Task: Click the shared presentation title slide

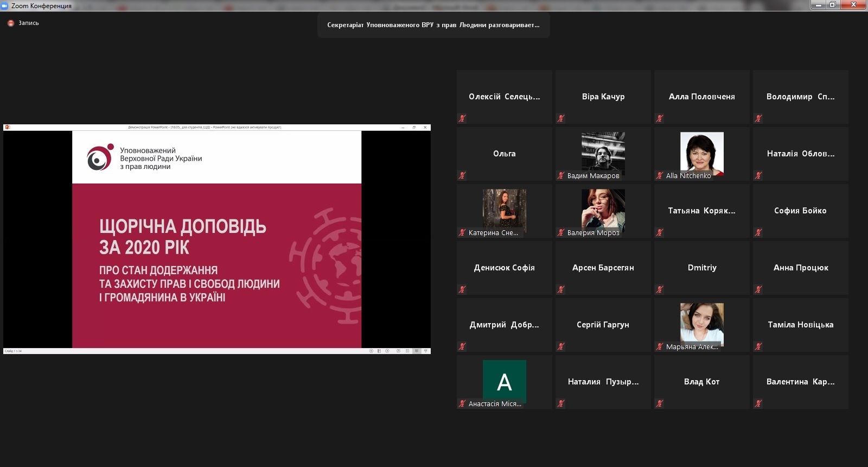Action: pos(216,239)
